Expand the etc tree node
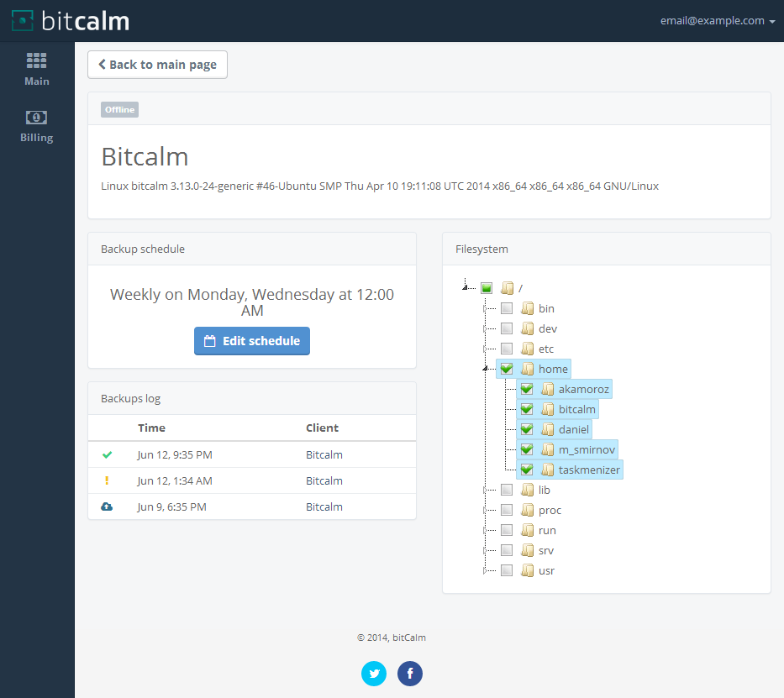Screen dimensions: 784x698 [485, 349]
